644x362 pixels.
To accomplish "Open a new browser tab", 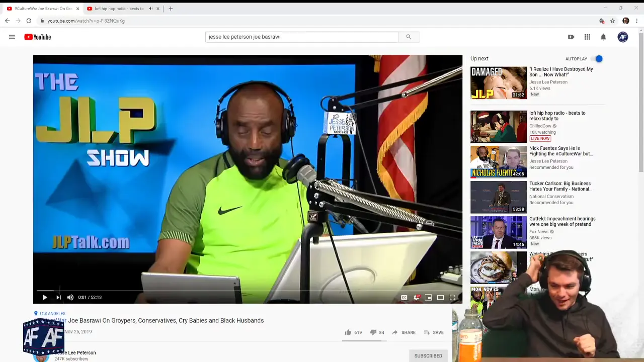I will [x=171, y=9].
